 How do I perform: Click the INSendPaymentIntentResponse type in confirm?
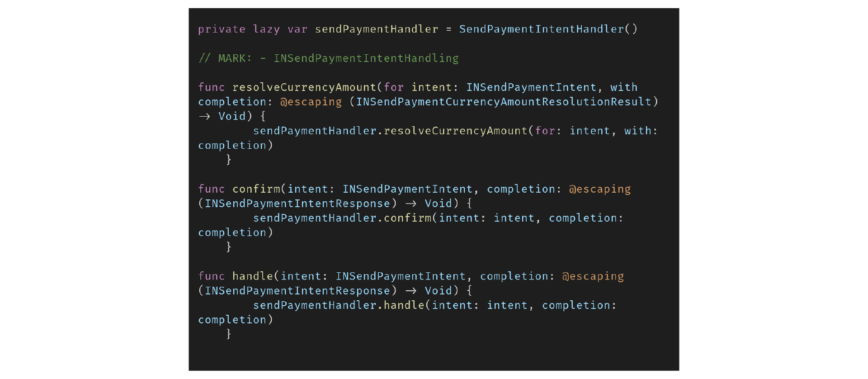tap(297, 204)
